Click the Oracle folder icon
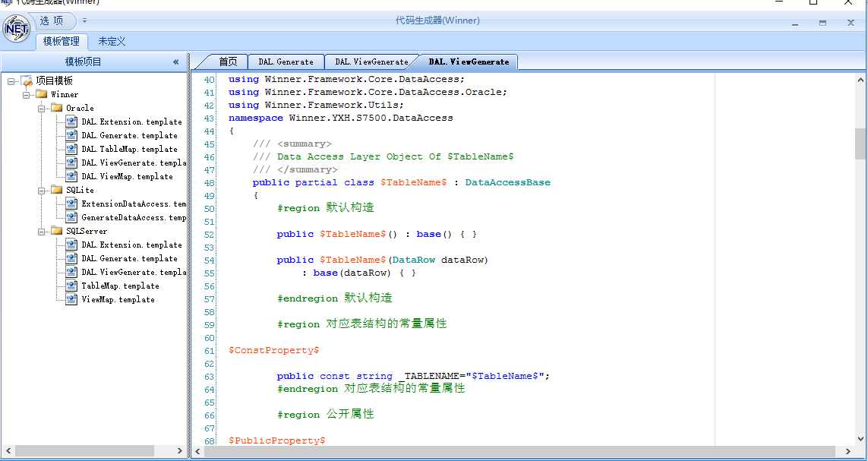The height and width of the screenshot is (461, 868). pos(56,107)
